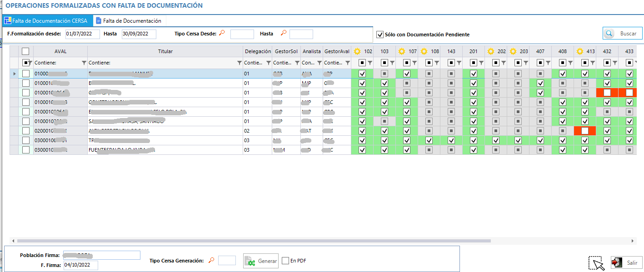The image size is (644, 272).
Task: Focus the F. Firma date field
Action: point(81,265)
